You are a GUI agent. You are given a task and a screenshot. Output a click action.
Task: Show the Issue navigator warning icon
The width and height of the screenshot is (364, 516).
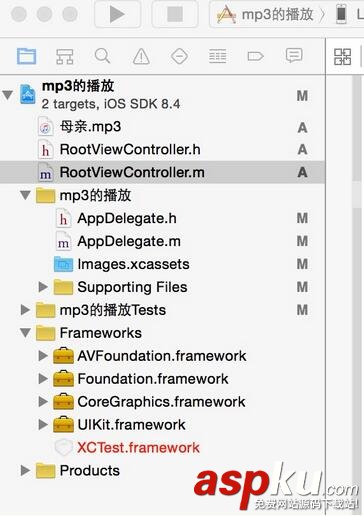(141, 56)
